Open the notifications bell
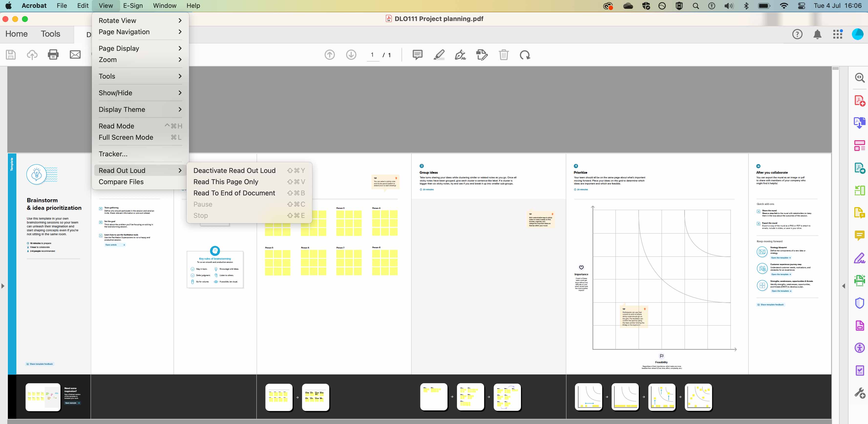The image size is (868, 424). click(x=817, y=34)
